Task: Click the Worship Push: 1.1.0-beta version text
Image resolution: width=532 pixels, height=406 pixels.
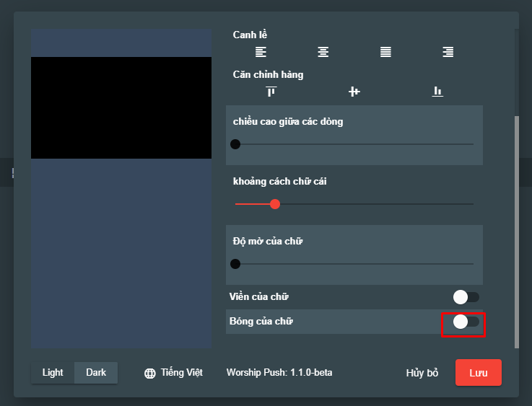Action: [279, 372]
